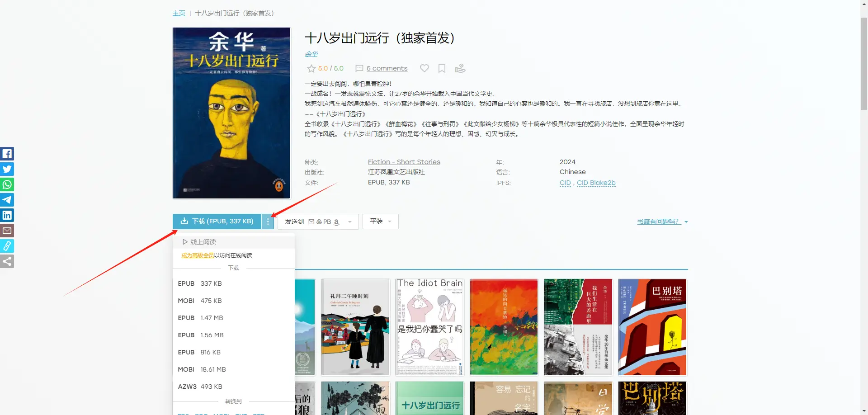Click the donate hand icon next to bookmark
The width and height of the screenshot is (868, 415).
click(x=460, y=68)
